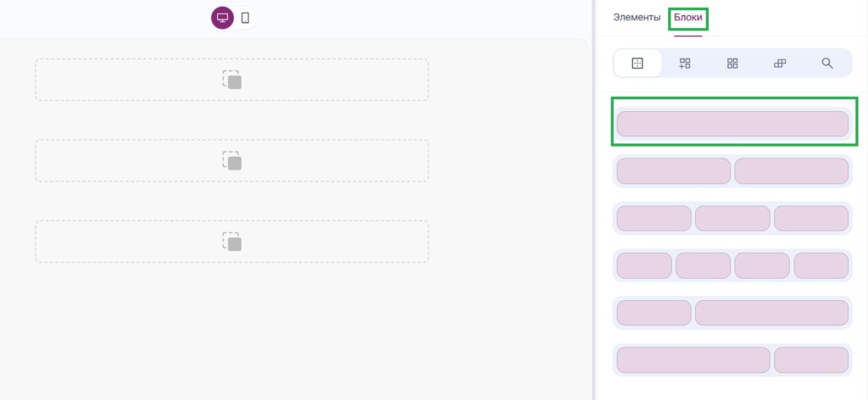Screen dimensions: 868x400
Task: Open the Блоки tab
Action: tap(688, 17)
